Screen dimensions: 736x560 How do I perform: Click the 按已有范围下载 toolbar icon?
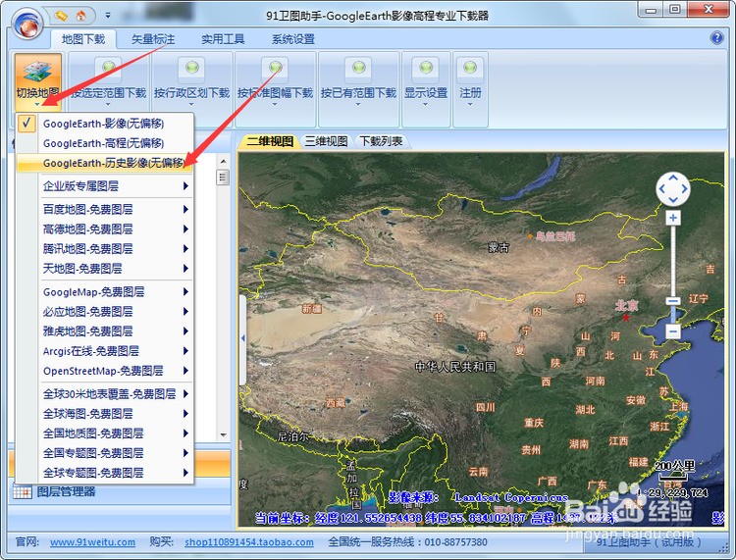pos(358,69)
